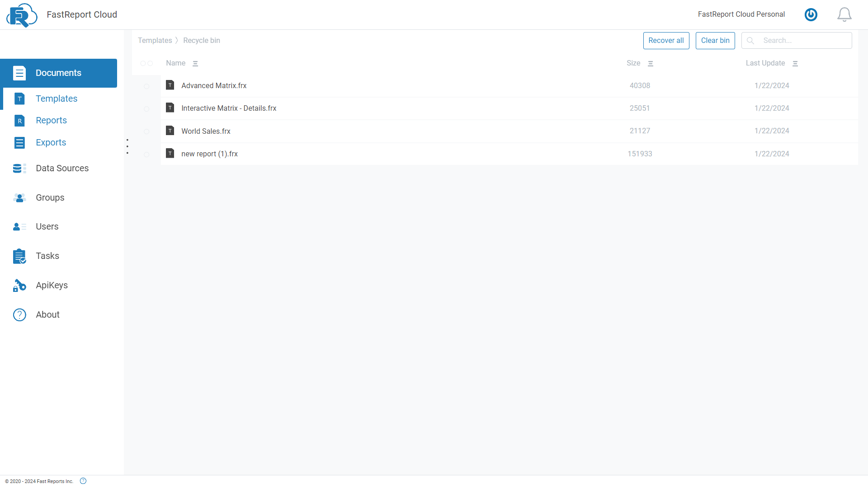Open the Name column sort menu
Image resolution: width=868 pixels, height=488 pixels.
[x=195, y=64]
